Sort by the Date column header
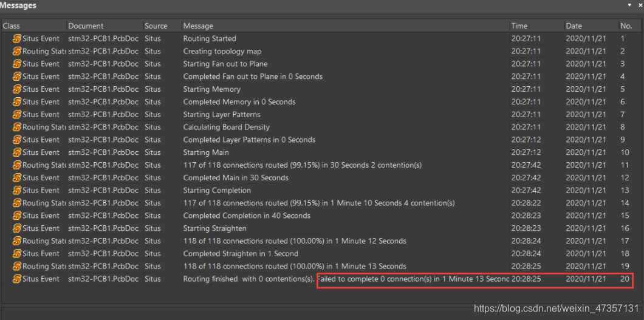644x320 pixels. pyautogui.click(x=592, y=26)
